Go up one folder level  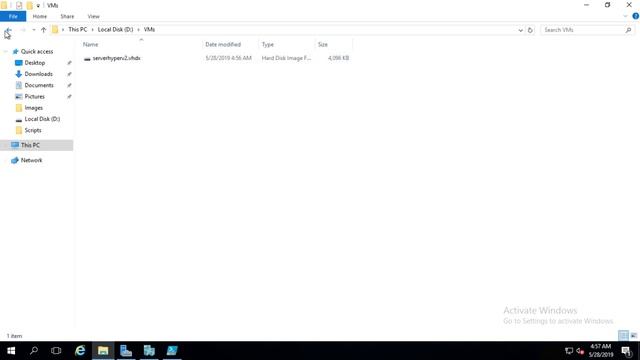click(43, 30)
